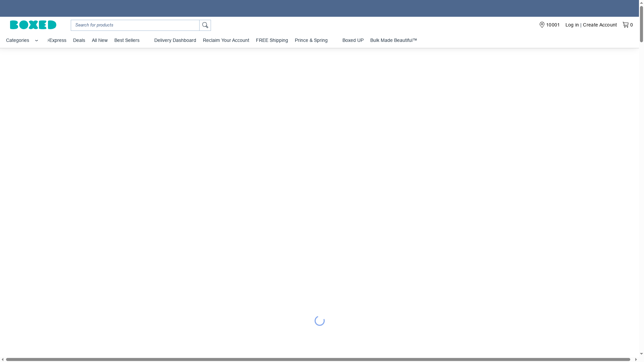
Task: Open the shopping cart icon
Action: [x=626, y=25]
